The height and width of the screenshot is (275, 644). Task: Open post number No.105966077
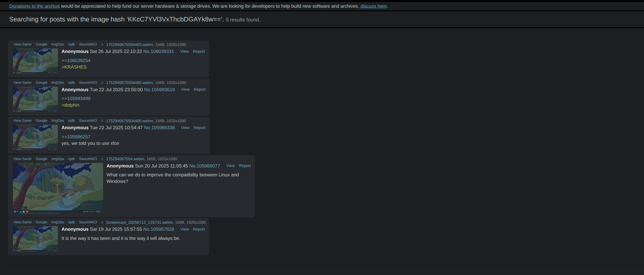coord(205,166)
